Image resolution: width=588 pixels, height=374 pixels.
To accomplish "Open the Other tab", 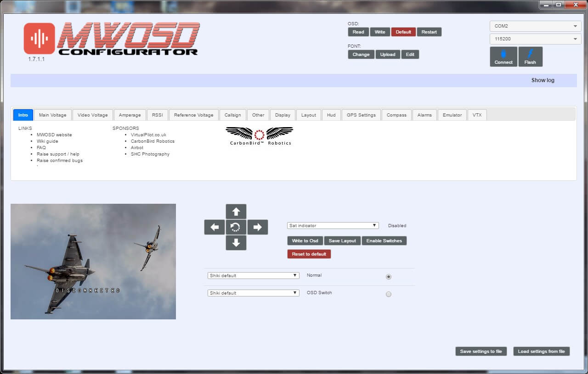I will coord(258,115).
